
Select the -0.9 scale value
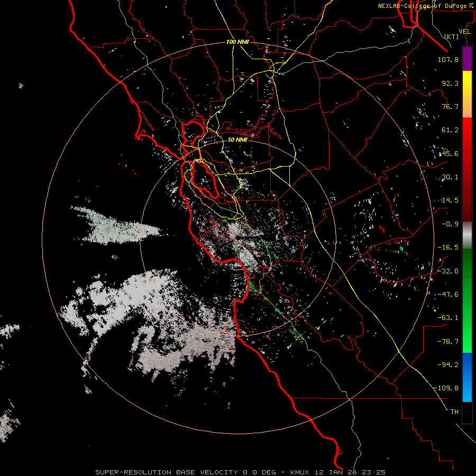(x=450, y=224)
